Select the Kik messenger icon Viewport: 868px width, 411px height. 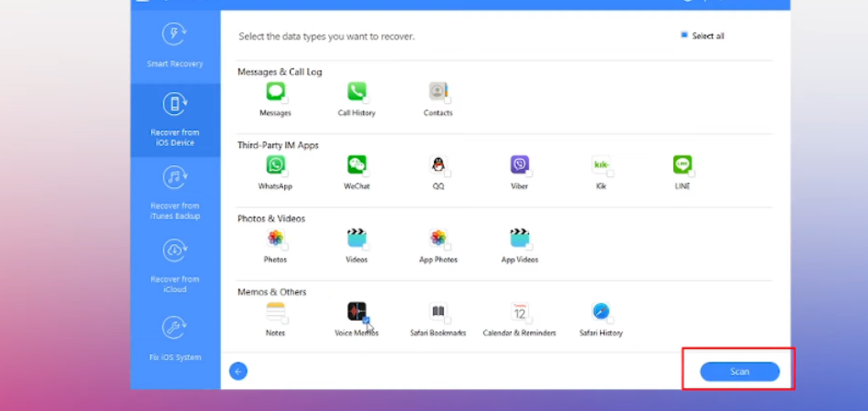coord(601,164)
